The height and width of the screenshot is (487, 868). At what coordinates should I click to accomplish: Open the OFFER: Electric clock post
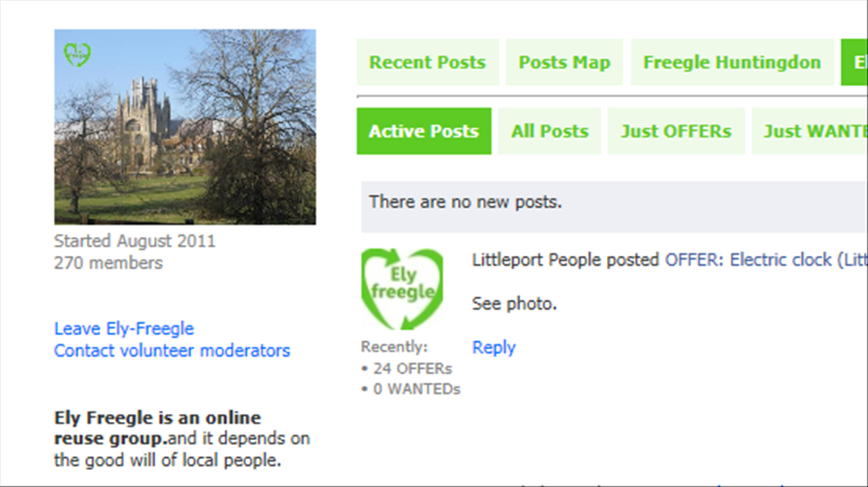766,260
